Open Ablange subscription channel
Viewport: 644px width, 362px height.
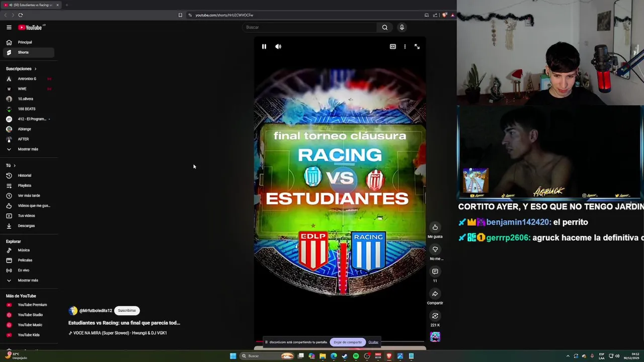click(28, 129)
